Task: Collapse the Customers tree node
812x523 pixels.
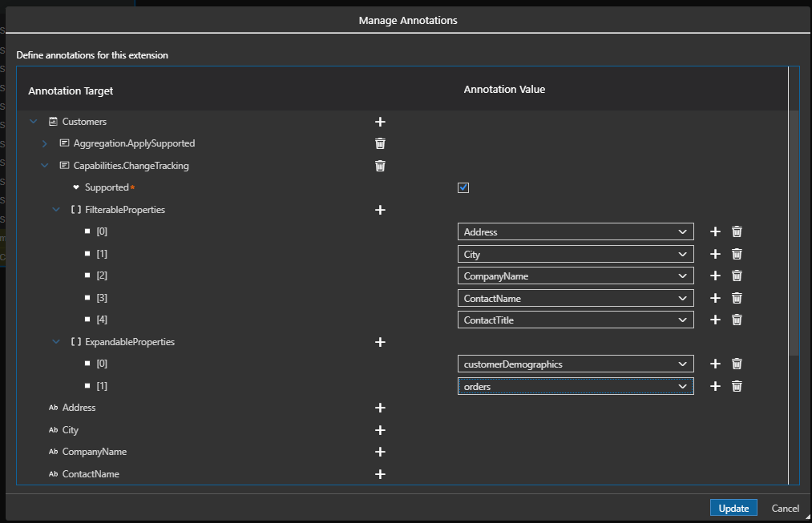Action: point(34,122)
